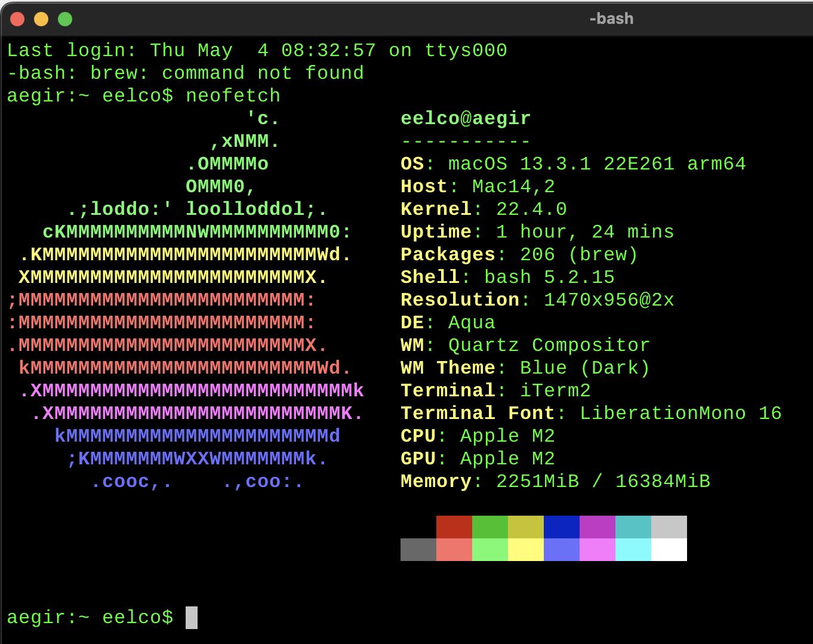Viewport: 813px width, 644px height.
Task: Click the 'Uptime: 1 hour, 24 mins' line
Action: 537,232
